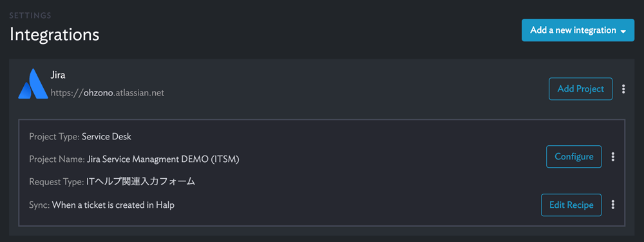The height and width of the screenshot is (242, 644).
Task: Click the Project Name field label
Action: pos(57,159)
